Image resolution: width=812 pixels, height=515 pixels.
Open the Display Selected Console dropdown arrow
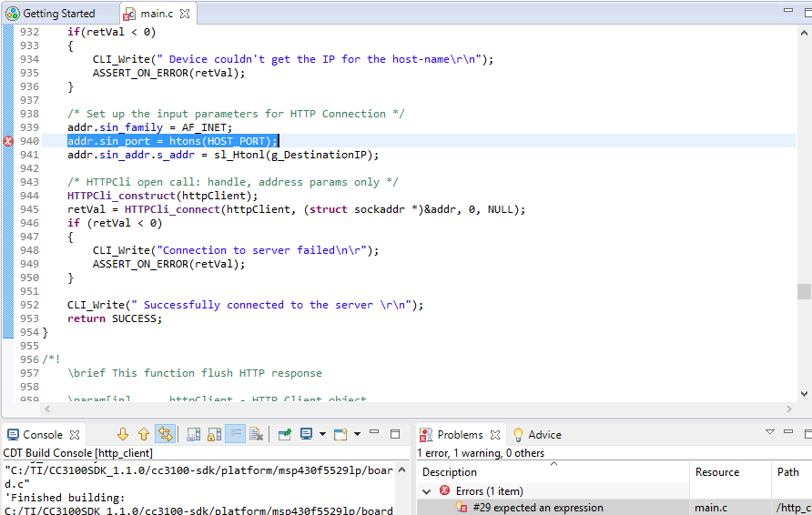(322, 434)
